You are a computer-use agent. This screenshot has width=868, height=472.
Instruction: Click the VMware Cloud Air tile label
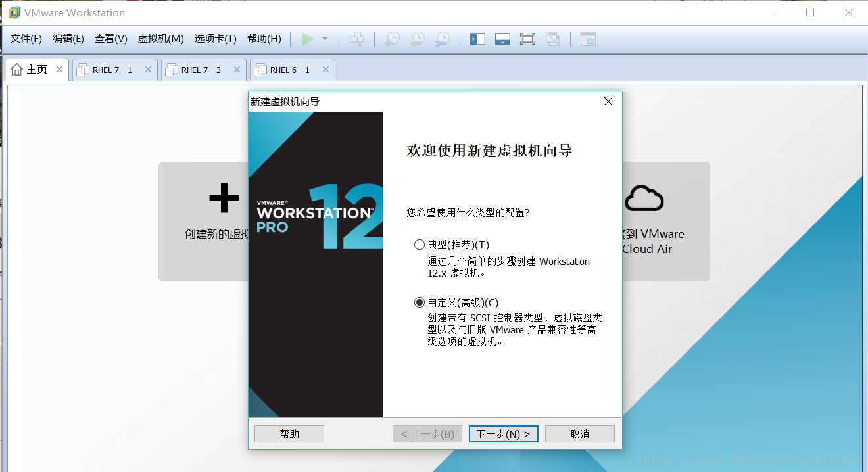pyautogui.click(x=653, y=241)
